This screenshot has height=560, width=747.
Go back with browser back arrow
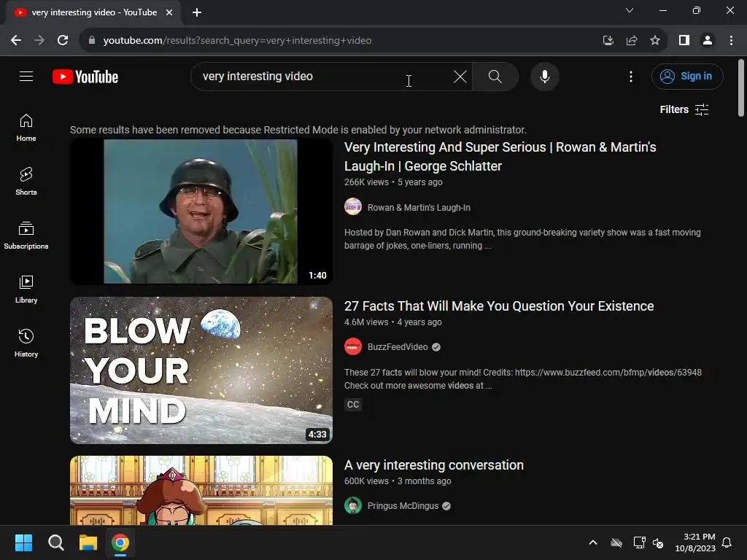16,41
